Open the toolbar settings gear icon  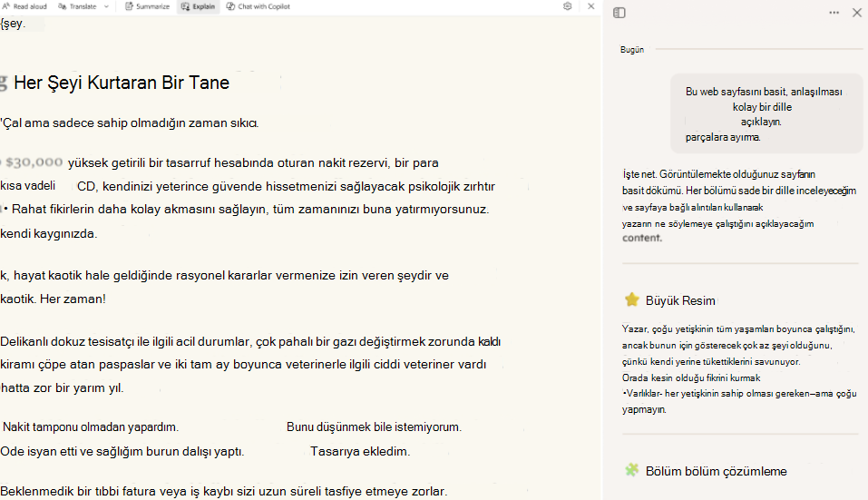568,6
